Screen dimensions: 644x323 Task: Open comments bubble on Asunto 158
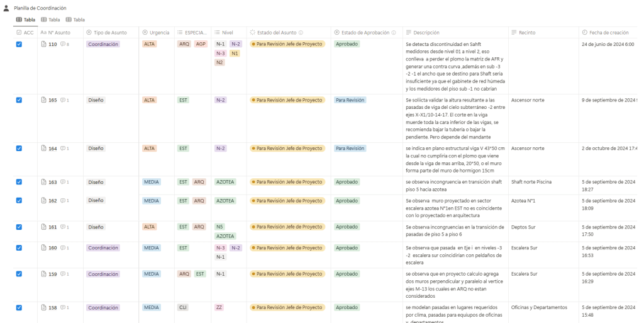(x=63, y=307)
